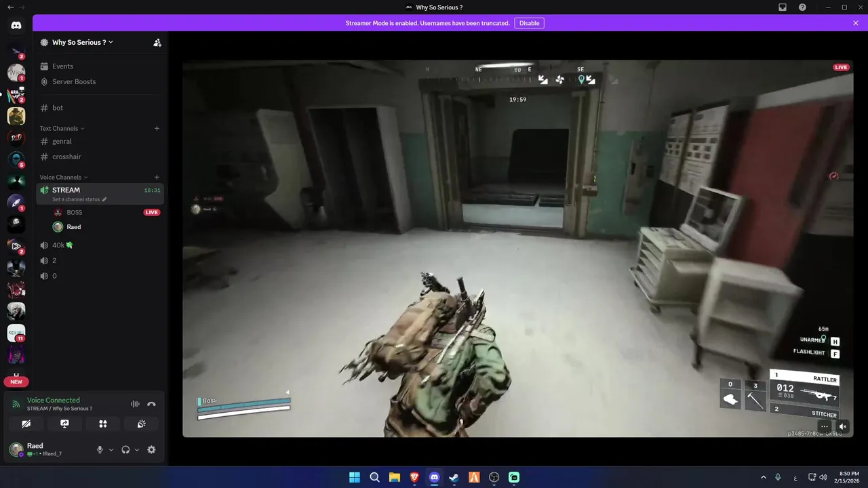Open the Activities shapes button
Screen dimensions: 868x488
tap(103, 424)
